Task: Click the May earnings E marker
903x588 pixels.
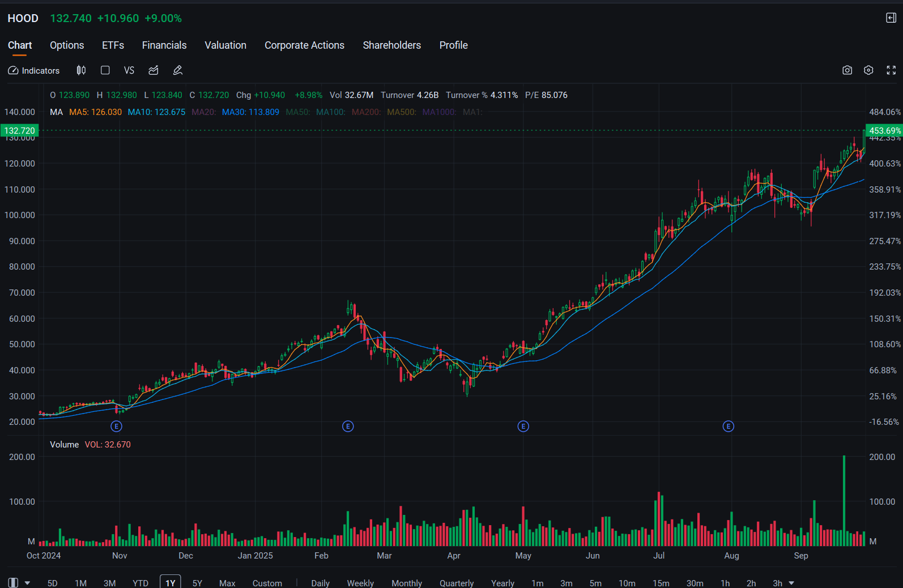Action: coord(523,426)
